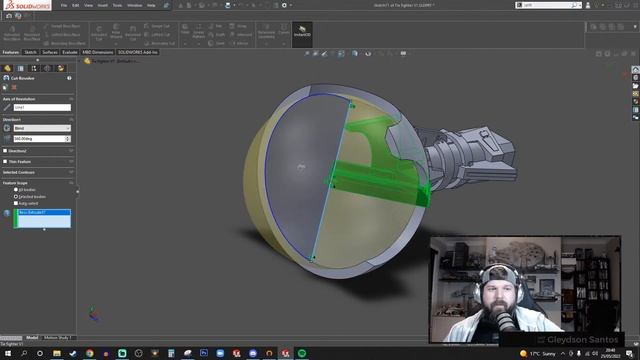
Task: Open the Options gear in the top toolbar
Action: pyautogui.click(x=284, y=5)
